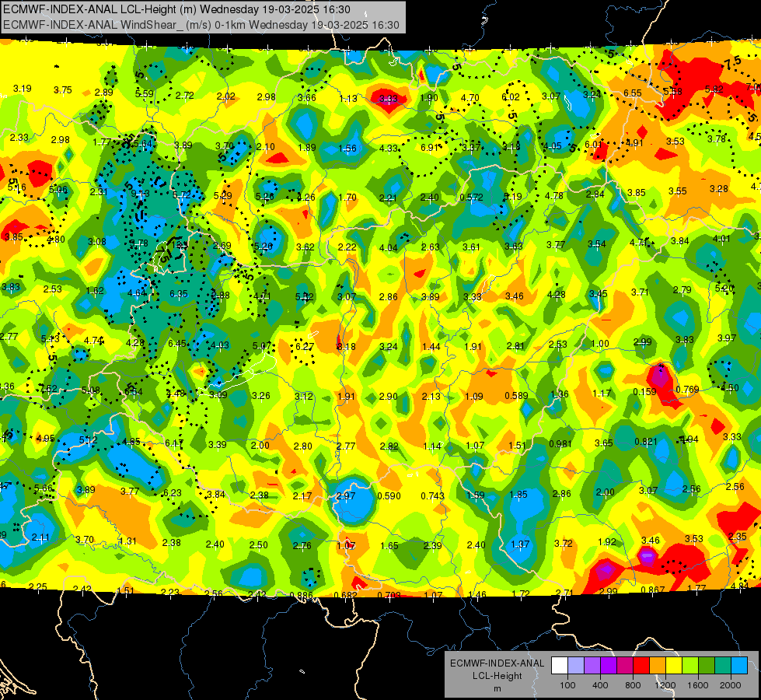
Task: Click the legend tick label '2000'
Action: tap(731, 685)
